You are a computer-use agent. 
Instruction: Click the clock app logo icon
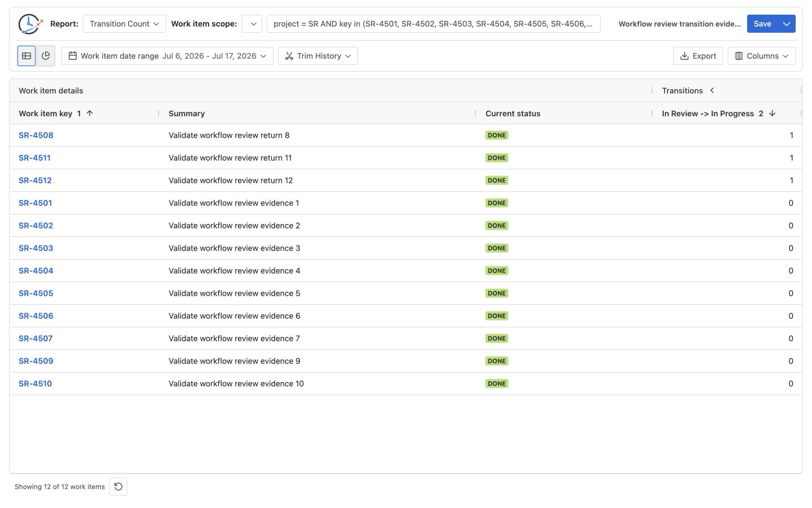[x=30, y=24]
